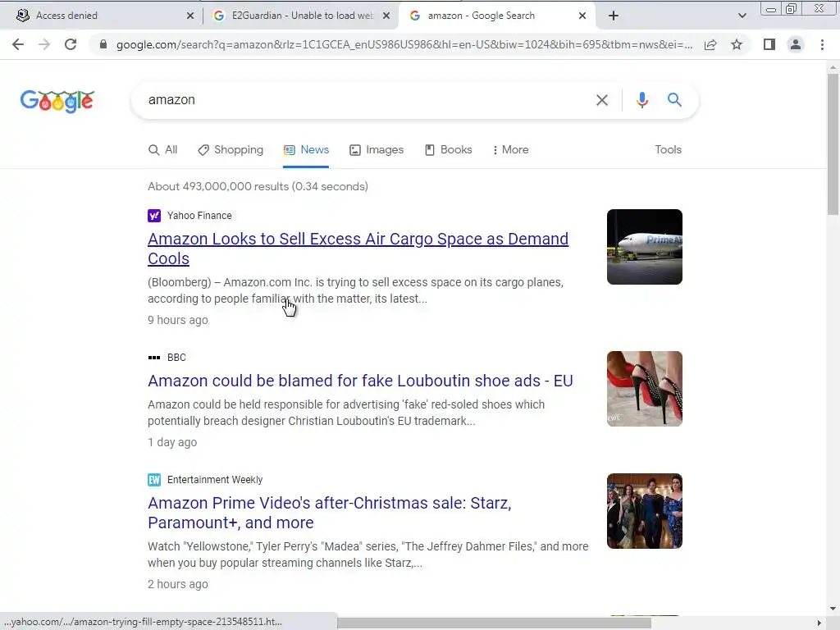Switch to the E2Guardian tab
The width and height of the screenshot is (840, 630).
coord(300,16)
